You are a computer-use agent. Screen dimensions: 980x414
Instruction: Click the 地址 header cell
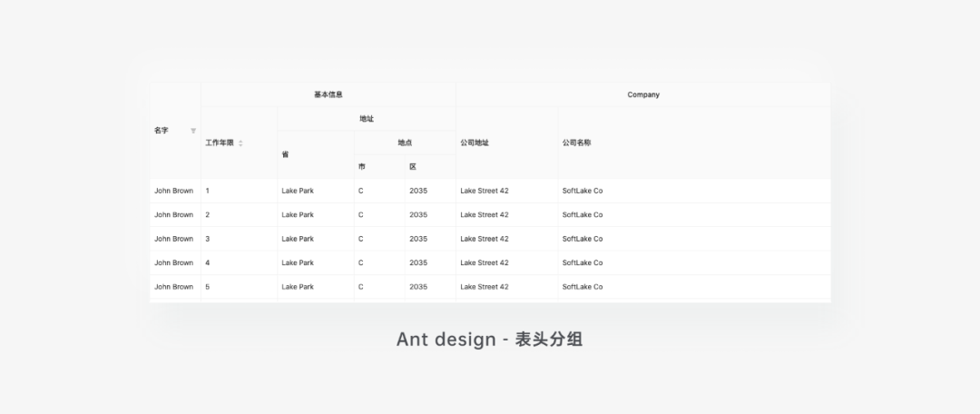tap(367, 119)
